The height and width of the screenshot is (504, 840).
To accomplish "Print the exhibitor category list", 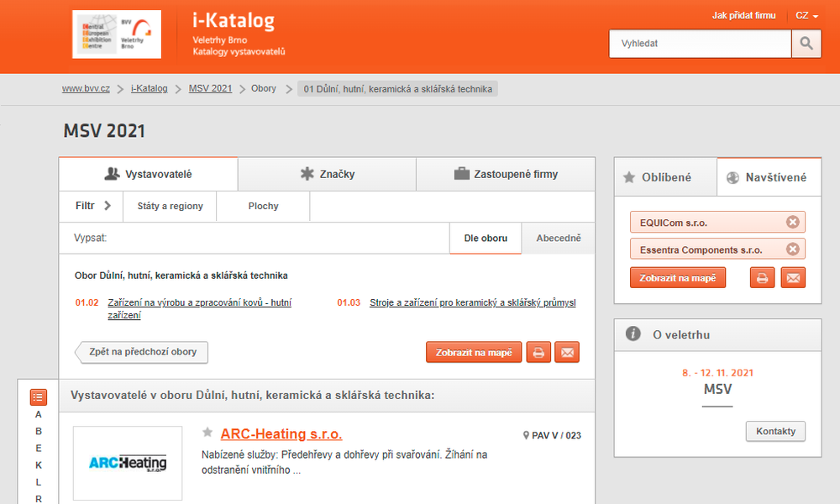I will click(x=538, y=353).
